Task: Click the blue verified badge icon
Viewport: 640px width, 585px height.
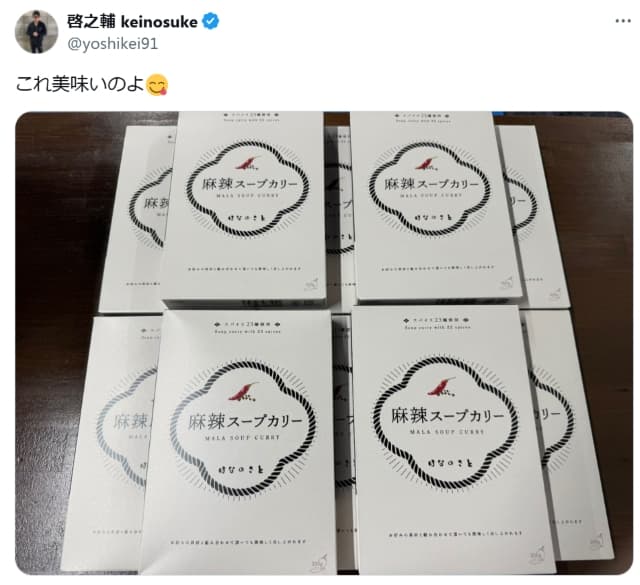Action: click(211, 21)
